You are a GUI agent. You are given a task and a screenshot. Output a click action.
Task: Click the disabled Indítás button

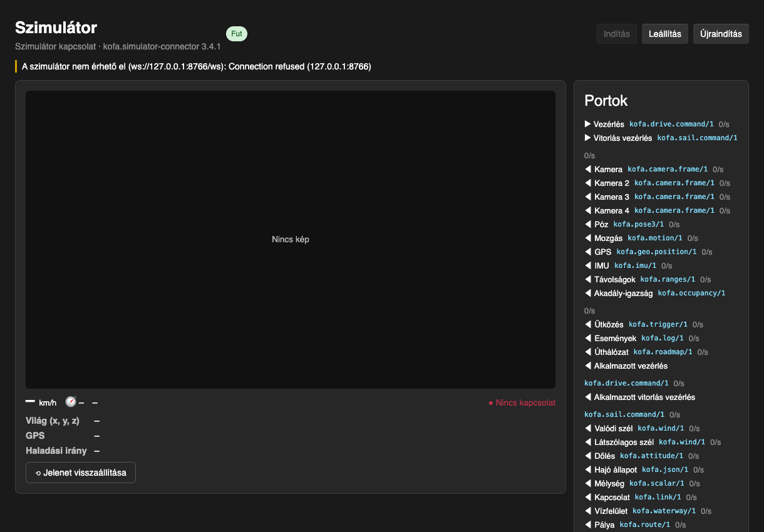click(x=617, y=34)
